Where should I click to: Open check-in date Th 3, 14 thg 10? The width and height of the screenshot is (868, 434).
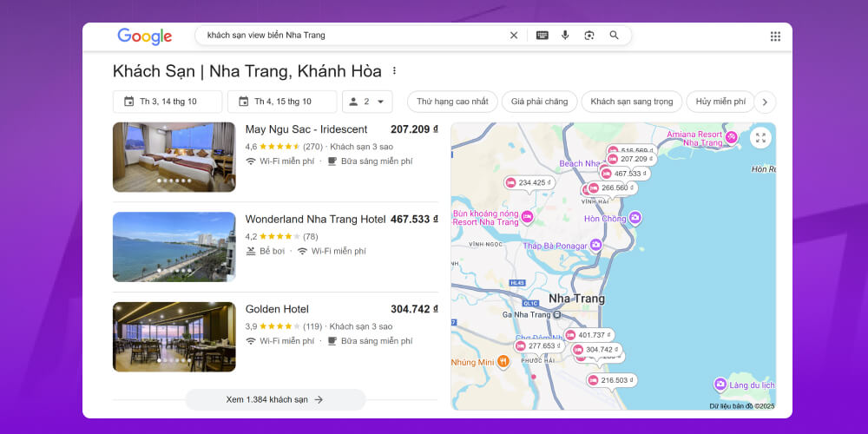(x=168, y=102)
